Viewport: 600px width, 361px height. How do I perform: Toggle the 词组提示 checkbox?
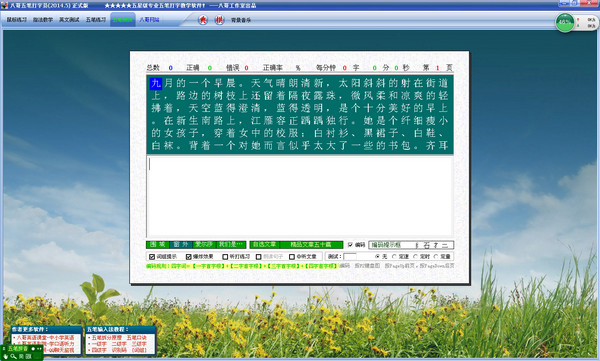point(152,256)
